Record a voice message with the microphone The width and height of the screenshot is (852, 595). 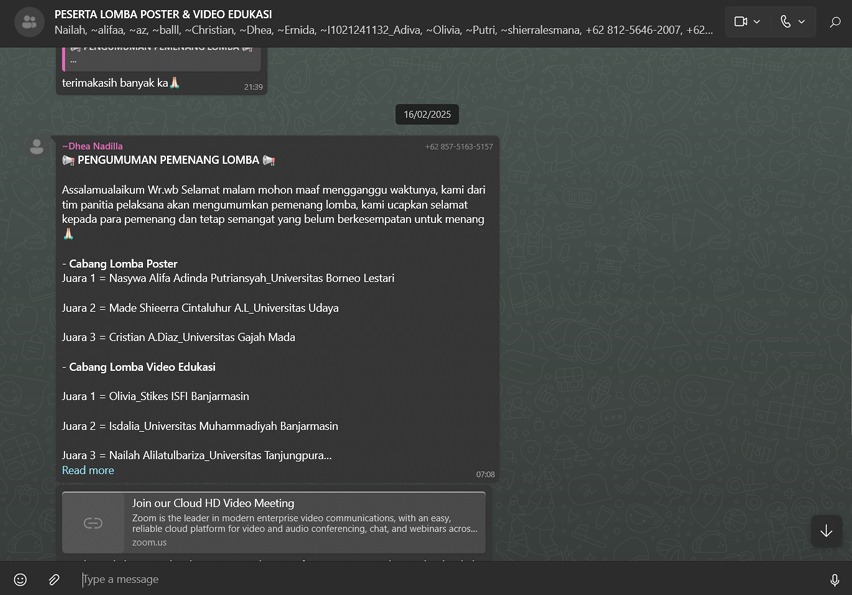coord(834,579)
